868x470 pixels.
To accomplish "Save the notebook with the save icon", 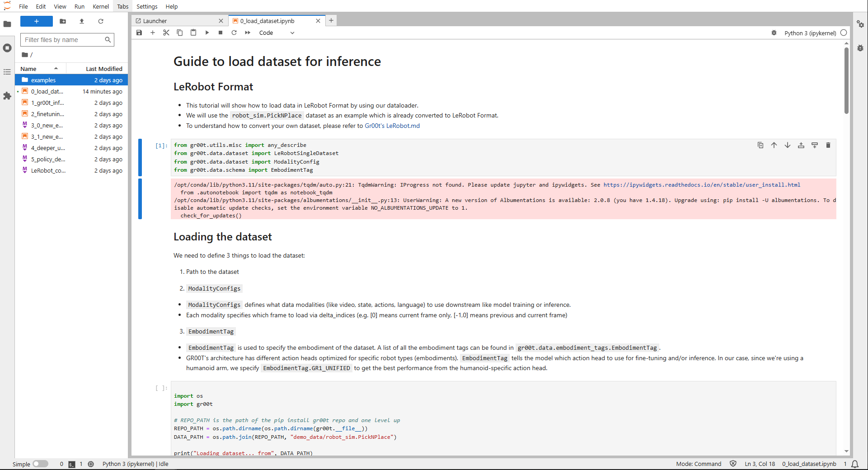I will (x=139, y=33).
